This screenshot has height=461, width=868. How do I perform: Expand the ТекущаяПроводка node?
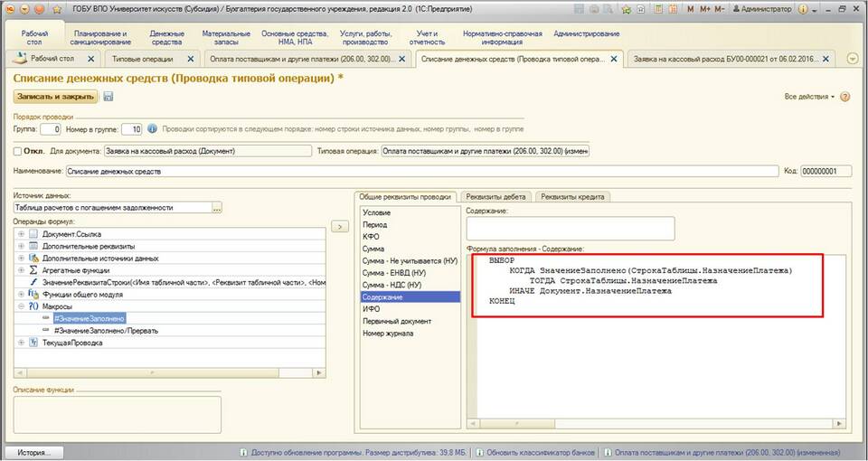21,343
